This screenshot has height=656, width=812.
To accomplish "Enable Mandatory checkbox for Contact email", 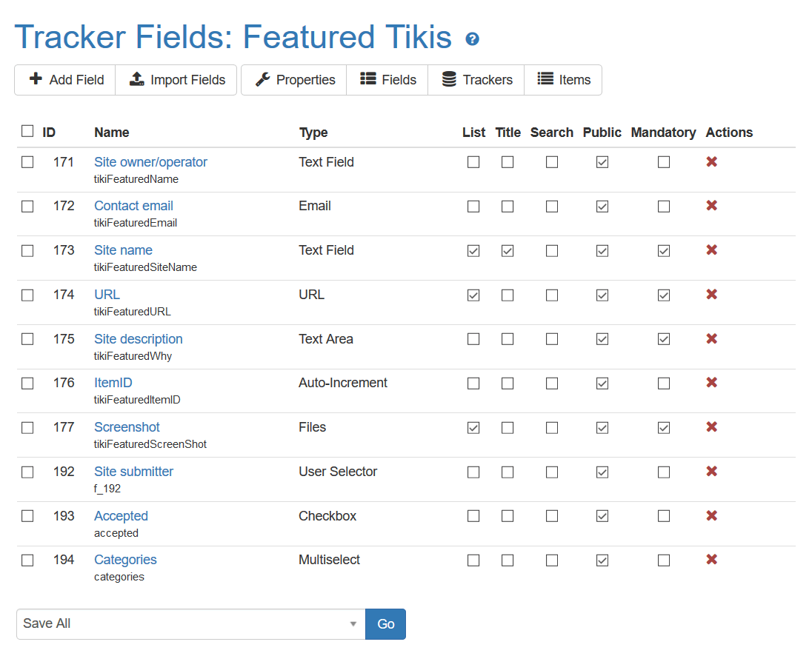I will 664,207.
